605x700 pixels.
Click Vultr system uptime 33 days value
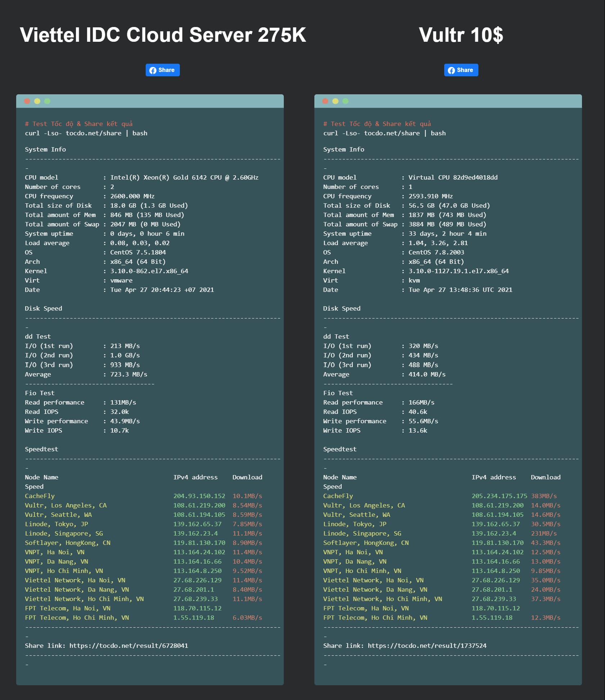447,234
